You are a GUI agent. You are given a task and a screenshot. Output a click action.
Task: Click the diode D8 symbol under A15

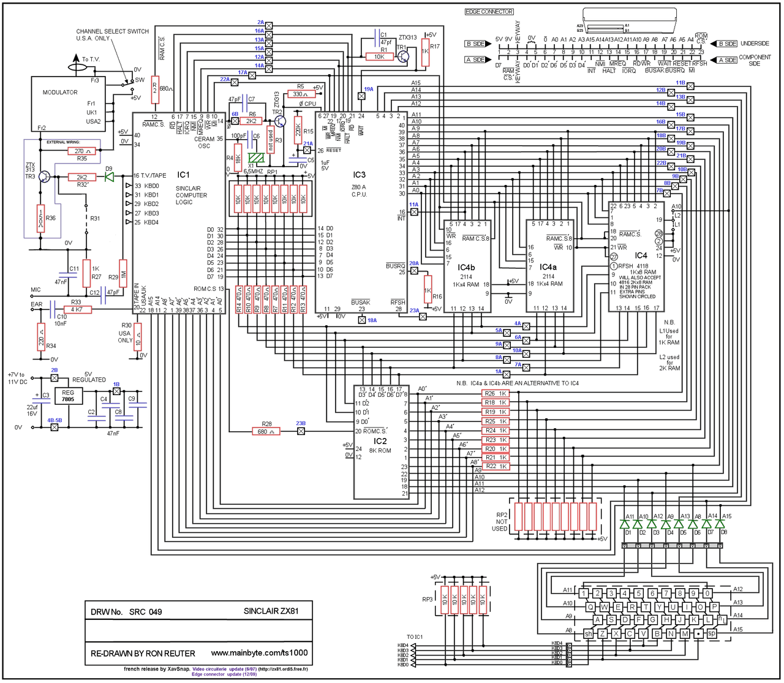pyautogui.click(x=720, y=525)
